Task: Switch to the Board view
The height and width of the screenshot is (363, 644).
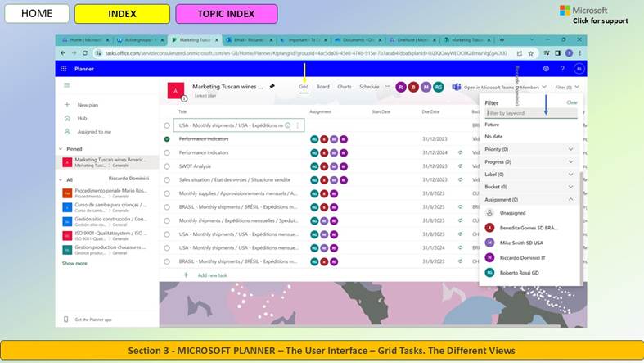Action: point(323,87)
